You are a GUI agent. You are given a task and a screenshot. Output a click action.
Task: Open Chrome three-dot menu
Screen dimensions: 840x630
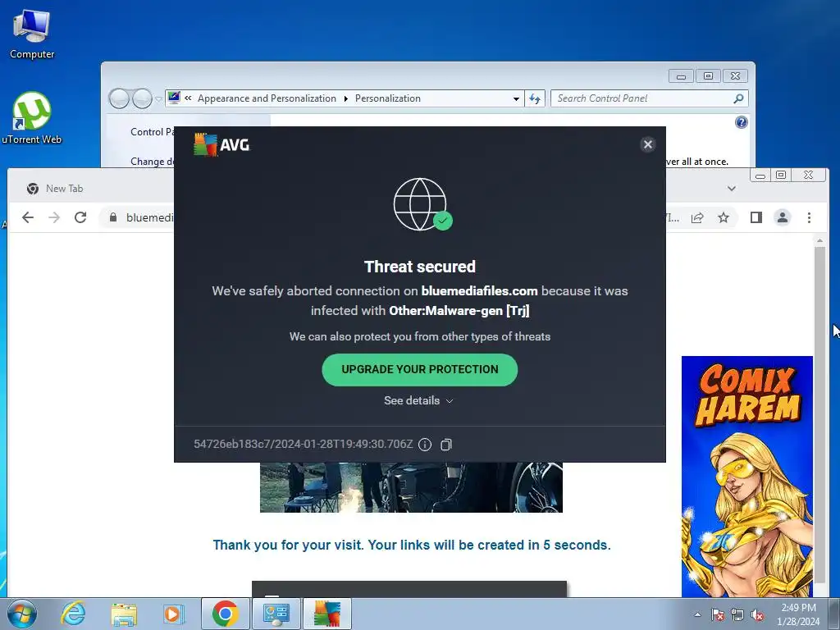809,217
